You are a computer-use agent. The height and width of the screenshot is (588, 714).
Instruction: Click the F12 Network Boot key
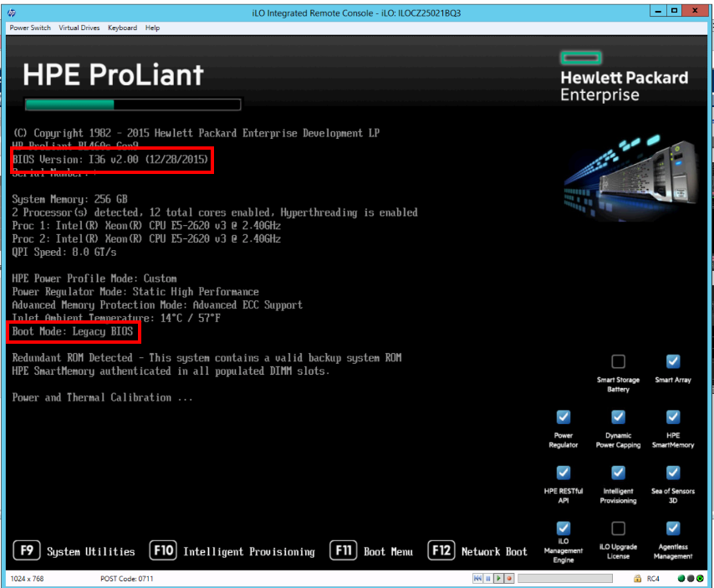pyautogui.click(x=441, y=550)
